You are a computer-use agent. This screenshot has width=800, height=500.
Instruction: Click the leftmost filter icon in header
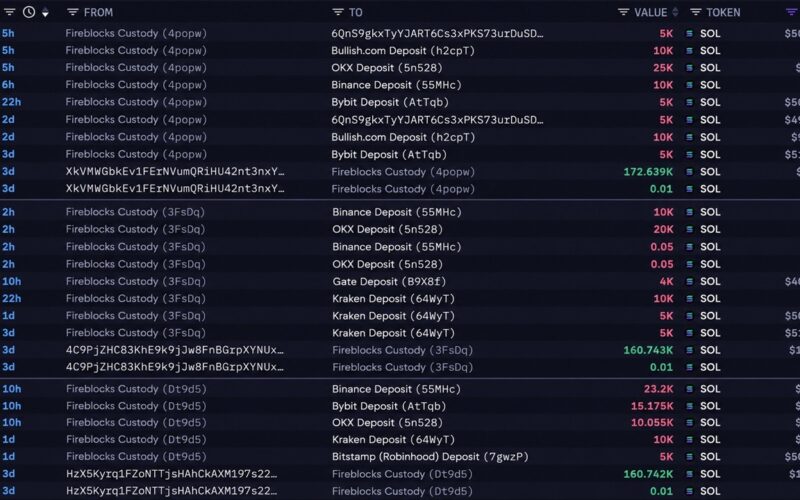pyautogui.click(x=9, y=12)
